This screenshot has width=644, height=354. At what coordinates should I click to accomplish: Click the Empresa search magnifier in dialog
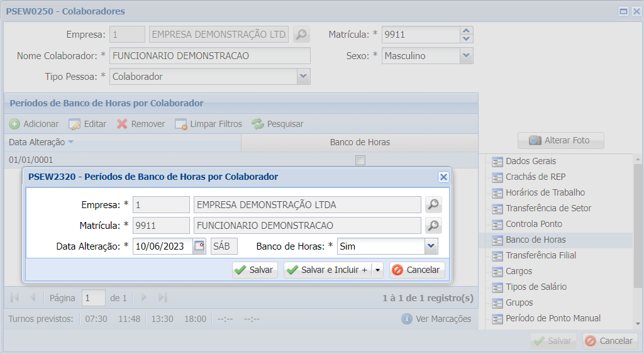(x=433, y=205)
